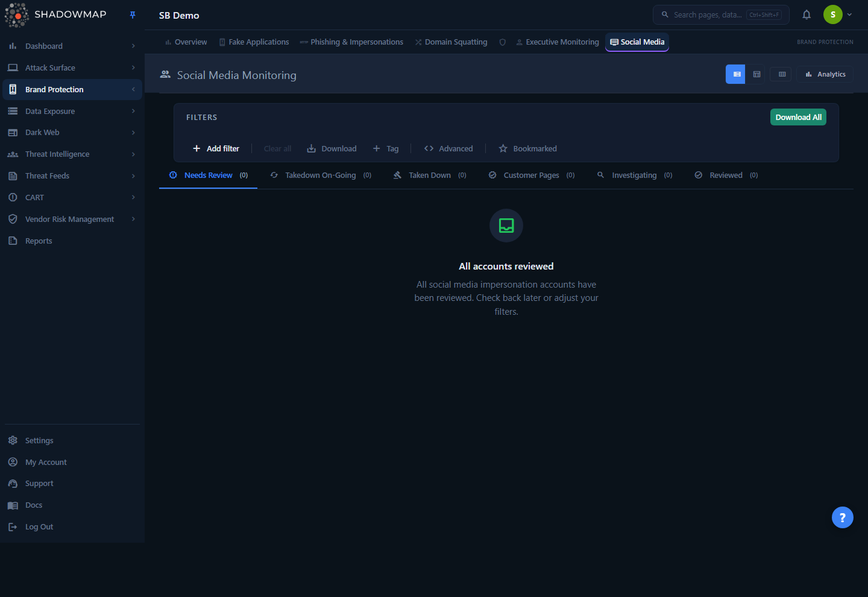Click the ShadowMap logo icon
The image size is (868, 597).
click(x=17, y=15)
